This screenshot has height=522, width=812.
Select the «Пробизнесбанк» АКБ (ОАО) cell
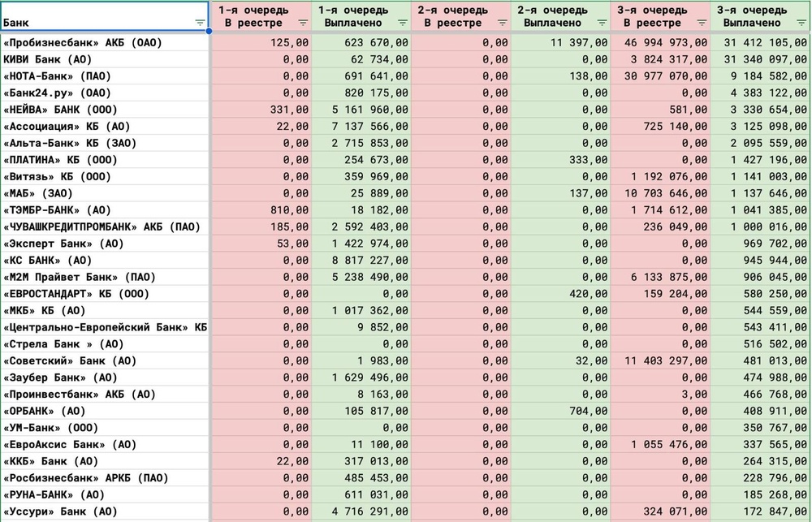pyautogui.click(x=104, y=42)
